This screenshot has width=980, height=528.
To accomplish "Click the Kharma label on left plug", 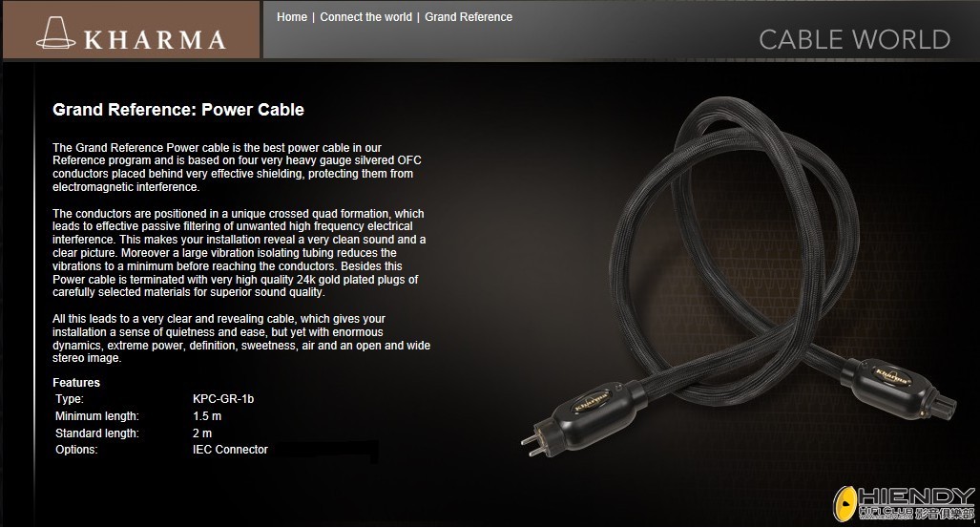I will tap(592, 401).
